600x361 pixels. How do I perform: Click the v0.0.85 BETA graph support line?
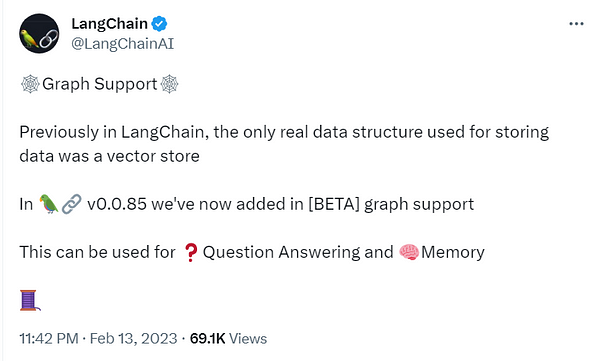tap(246, 204)
